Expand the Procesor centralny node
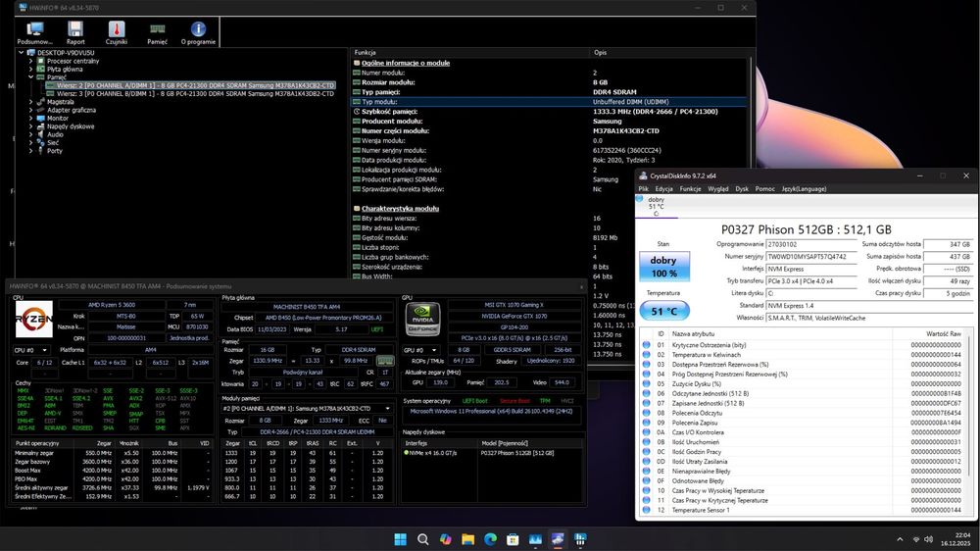 pos(30,62)
